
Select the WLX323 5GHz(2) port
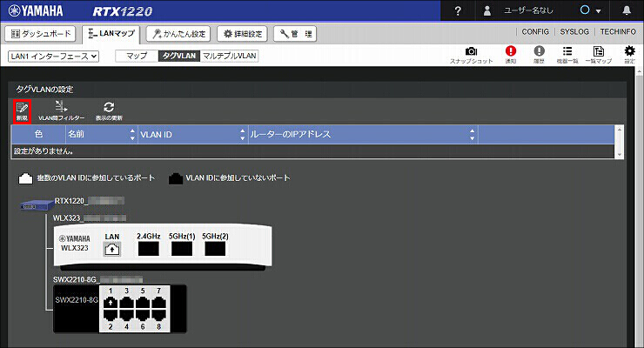[x=215, y=249]
